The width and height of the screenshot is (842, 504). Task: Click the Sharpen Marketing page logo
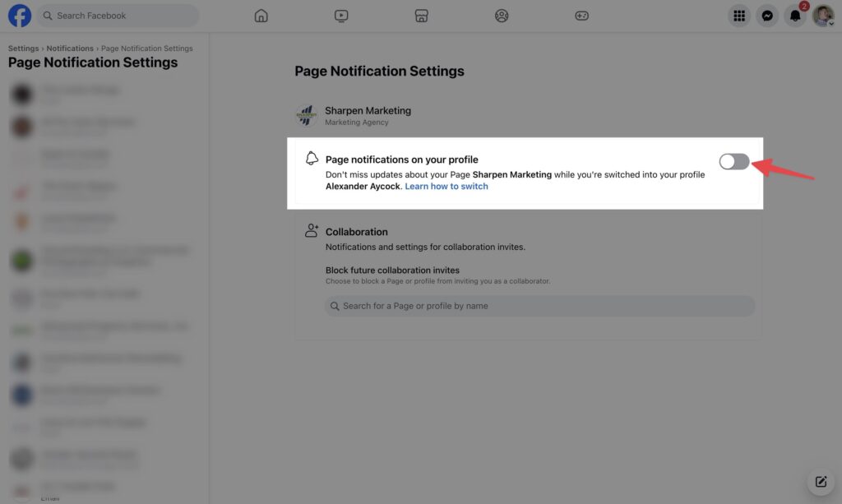point(307,115)
